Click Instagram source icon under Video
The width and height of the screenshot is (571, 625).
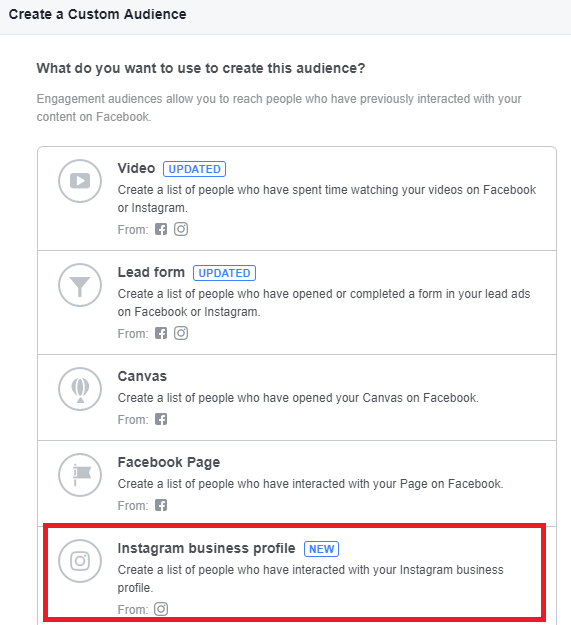[181, 229]
